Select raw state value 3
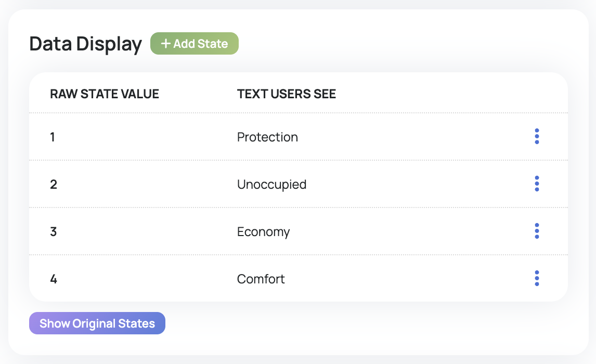The image size is (596, 364). pos(54,232)
